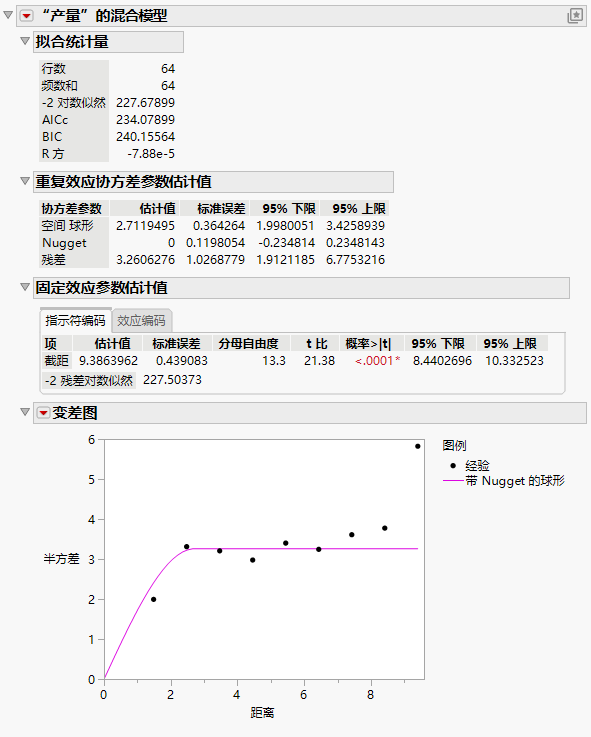This screenshot has height=737, width=591.
Task: Select the 固定效应参数估计值 title bar
Action: (x=301, y=288)
